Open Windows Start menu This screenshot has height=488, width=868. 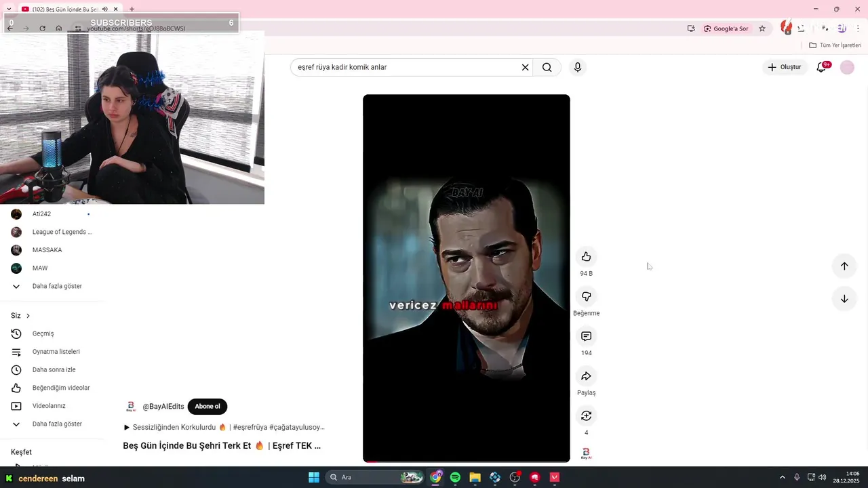click(314, 477)
